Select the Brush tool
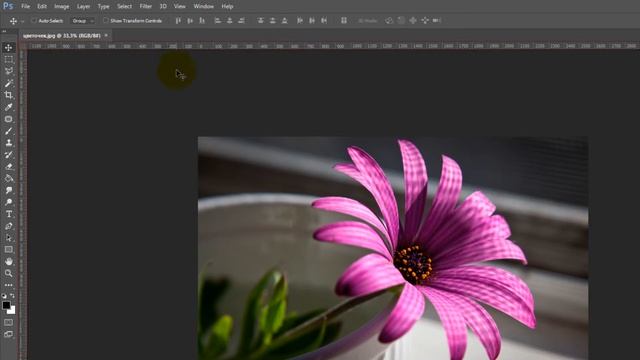The width and height of the screenshot is (640, 360). (x=8, y=131)
